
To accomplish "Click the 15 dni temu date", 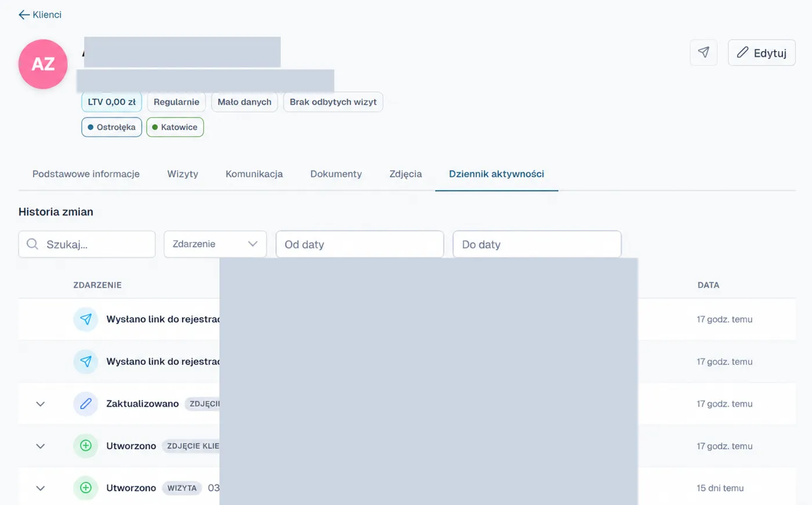I will click(720, 488).
